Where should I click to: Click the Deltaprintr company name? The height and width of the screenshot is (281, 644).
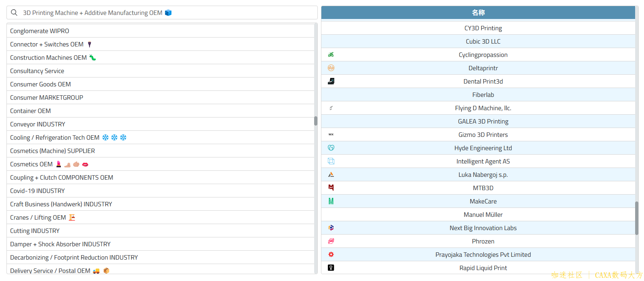tap(483, 68)
